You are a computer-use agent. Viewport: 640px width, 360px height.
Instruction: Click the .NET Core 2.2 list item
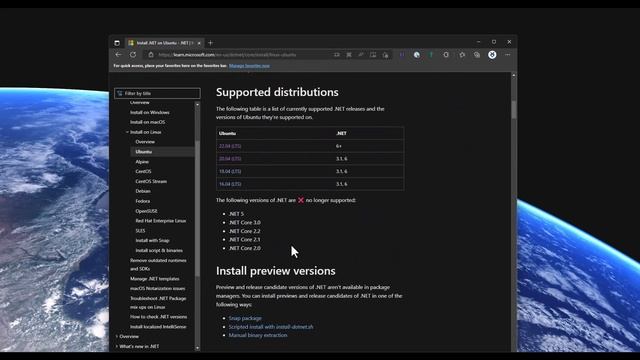(x=244, y=231)
